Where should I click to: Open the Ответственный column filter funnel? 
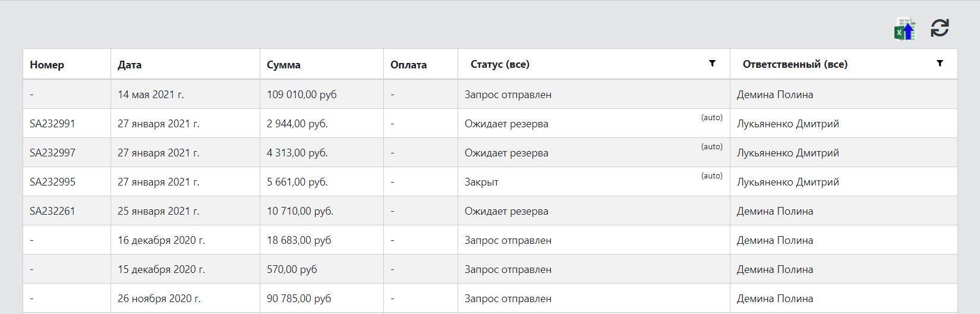940,63
